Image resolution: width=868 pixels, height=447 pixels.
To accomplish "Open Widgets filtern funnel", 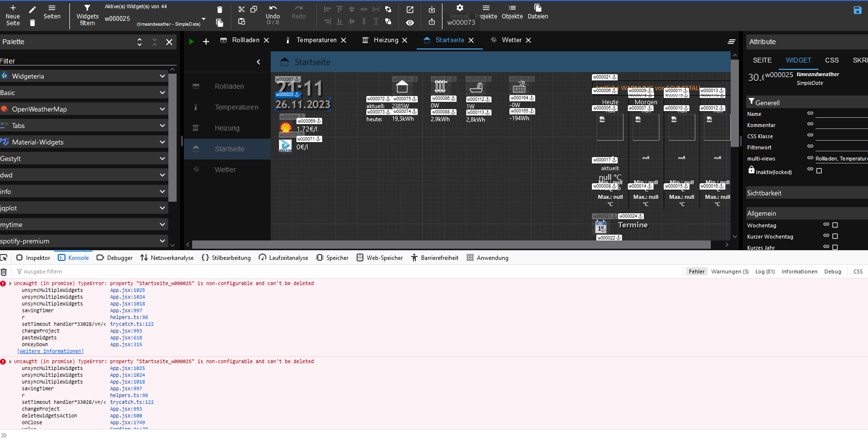I will click(87, 15).
